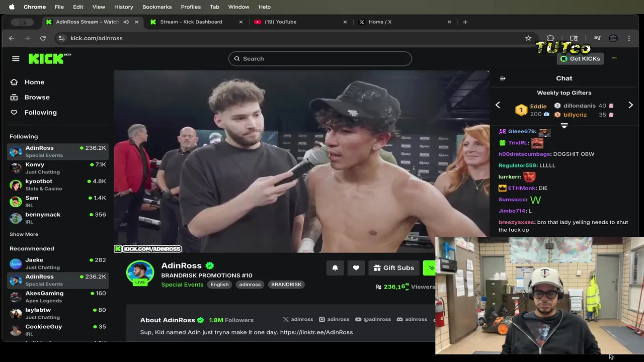
Task: Open the Profiles menu
Action: coord(191,7)
